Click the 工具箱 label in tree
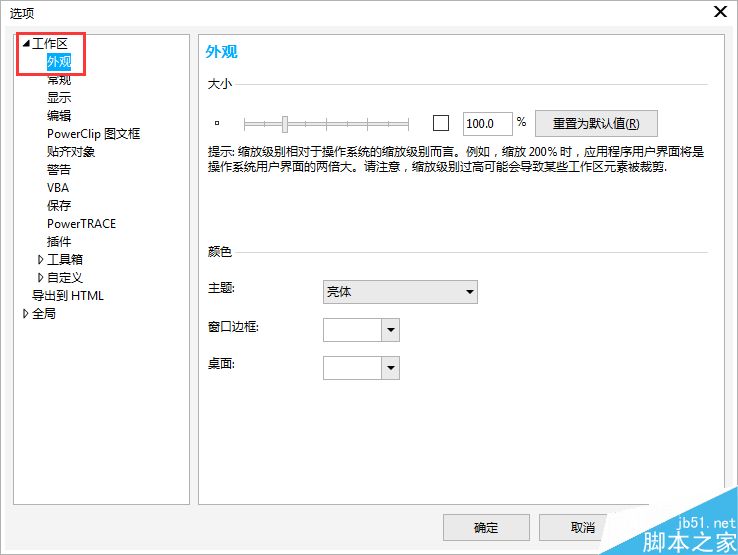This screenshot has height=555, width=738. coord(65,259)
